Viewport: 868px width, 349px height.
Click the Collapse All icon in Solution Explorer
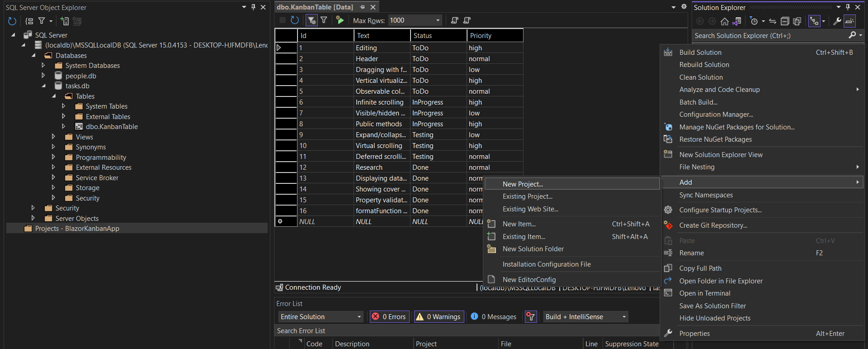(x=785, y=21)
